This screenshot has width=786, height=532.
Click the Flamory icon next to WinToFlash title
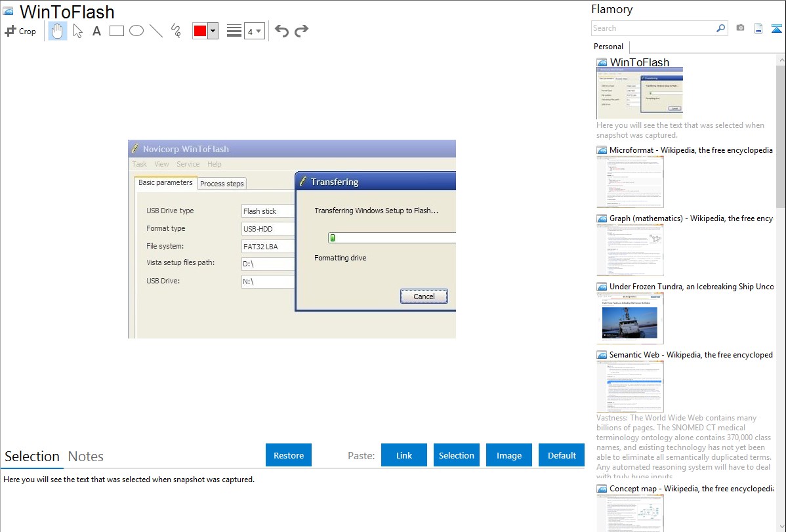click(9, 11)
